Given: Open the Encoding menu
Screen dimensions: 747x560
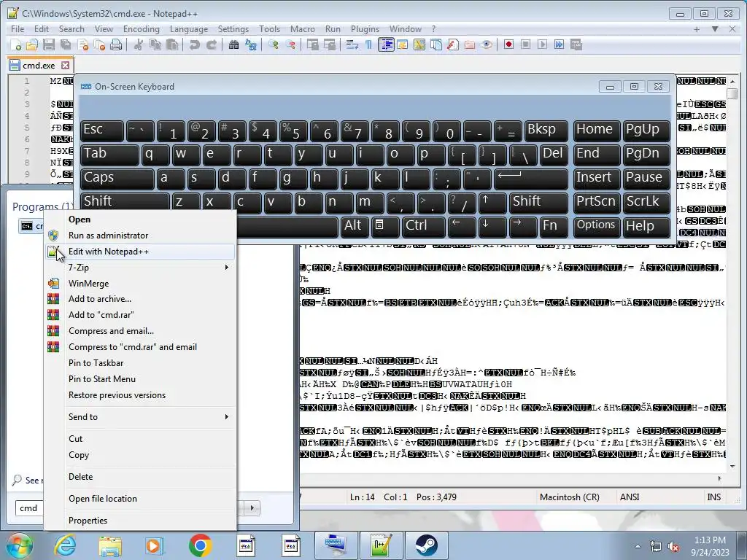Looking at the screenshot, I should 141,29.
